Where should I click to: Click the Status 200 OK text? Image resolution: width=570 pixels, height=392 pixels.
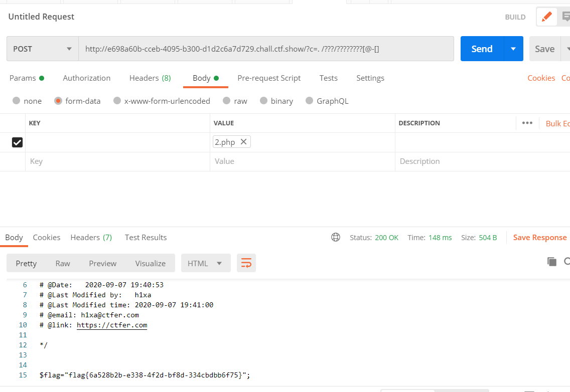(x=374, y=238)
